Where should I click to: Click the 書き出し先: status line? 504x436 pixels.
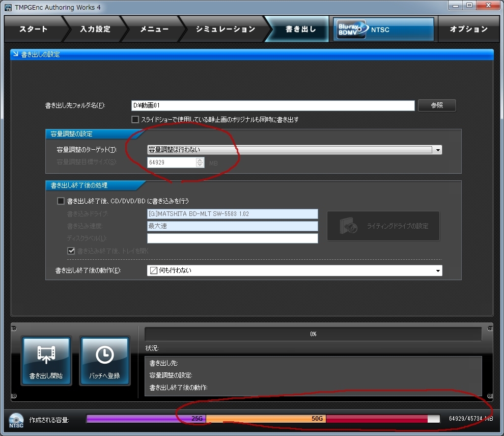pyautogui.click(x=163, y=363)
